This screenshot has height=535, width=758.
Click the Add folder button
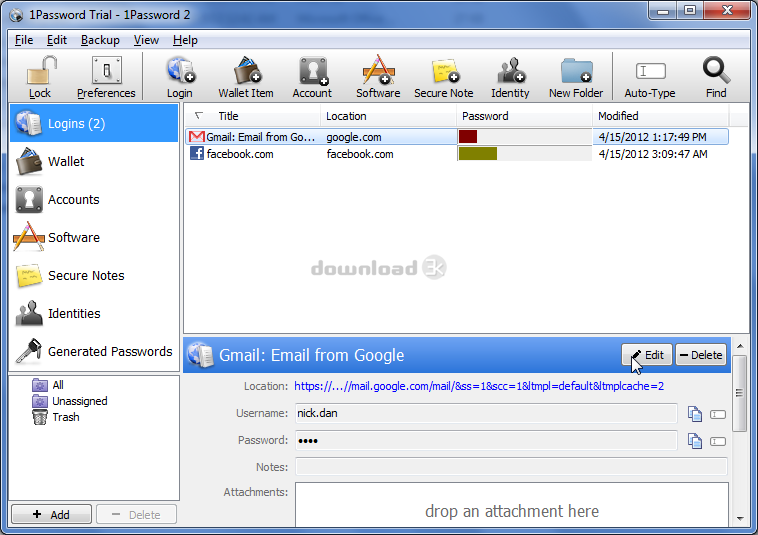point(51,514)
